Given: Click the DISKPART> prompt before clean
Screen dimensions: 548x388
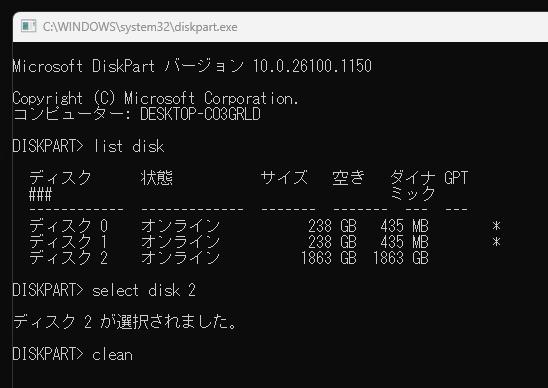Looking at the screenshot, I should (x=48, y=354).
